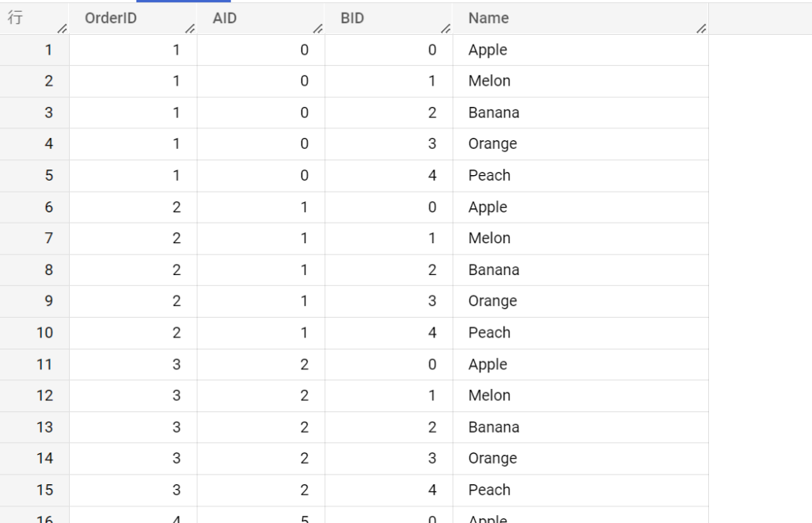Click Apple in row 1
This screenshot has height=523, width=812.
[488, 50]
